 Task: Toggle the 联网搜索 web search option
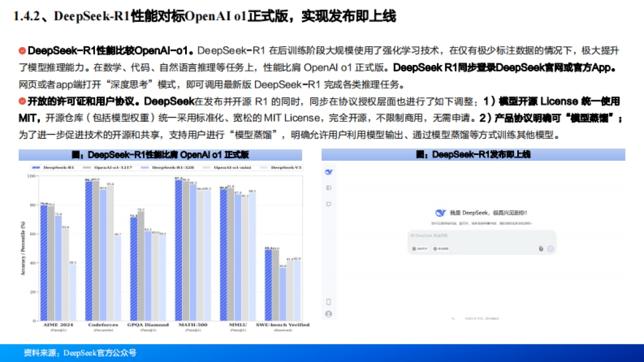[x=441, y=248]
